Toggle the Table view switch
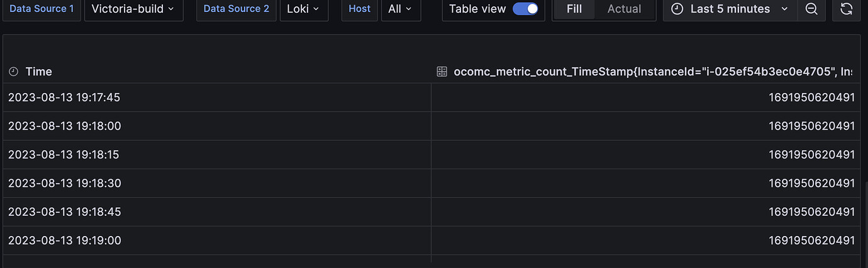Image resolution: width=868 pixels, height=268 pixels. click(x=525, y=9)
